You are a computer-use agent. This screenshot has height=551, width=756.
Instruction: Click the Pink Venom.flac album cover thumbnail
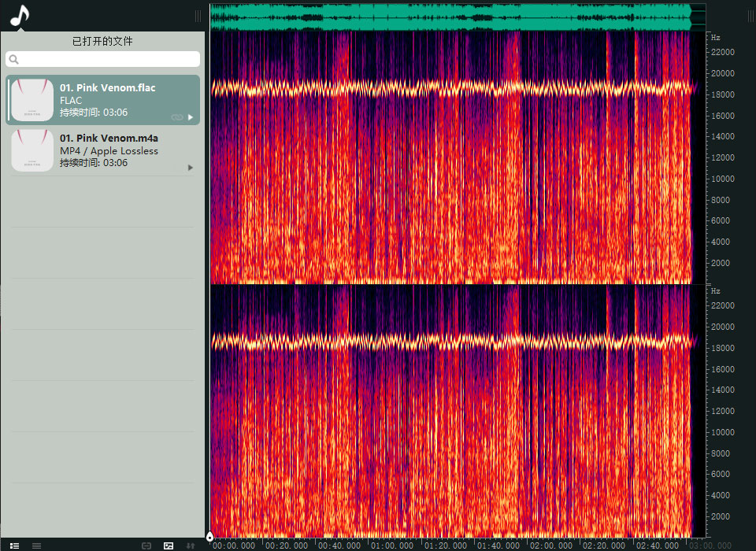32,100
